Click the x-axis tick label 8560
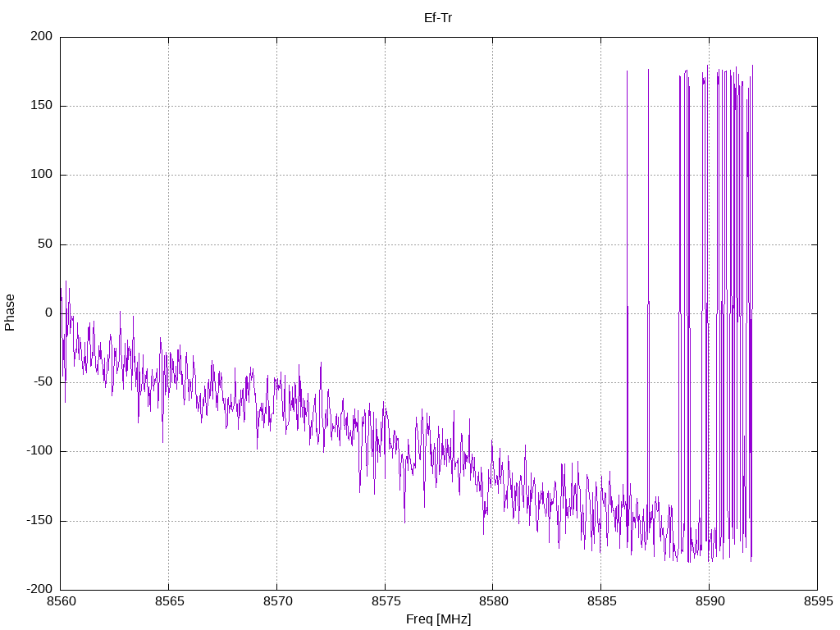The image size is (840, 630). [61, 601]
